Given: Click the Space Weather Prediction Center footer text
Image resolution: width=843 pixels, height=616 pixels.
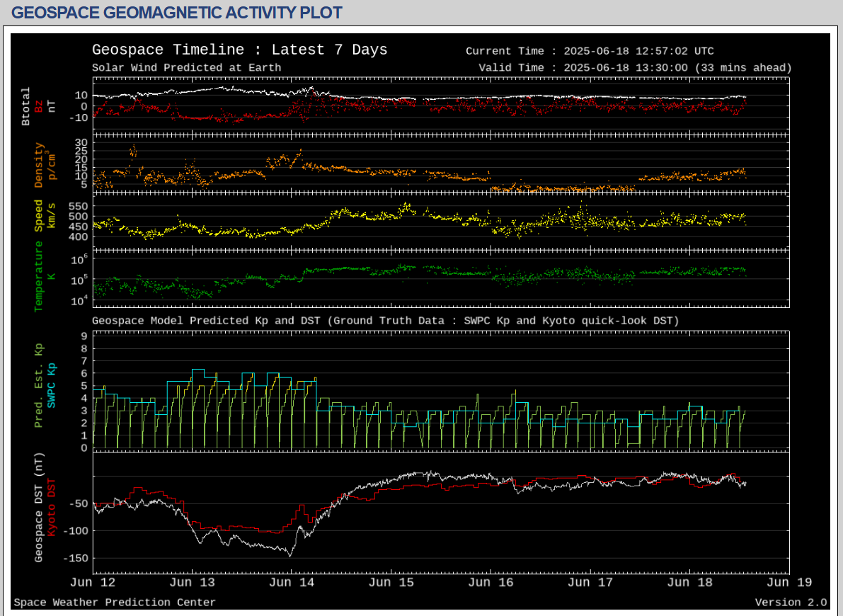Looking at the screenshot, I should point(115,603).
